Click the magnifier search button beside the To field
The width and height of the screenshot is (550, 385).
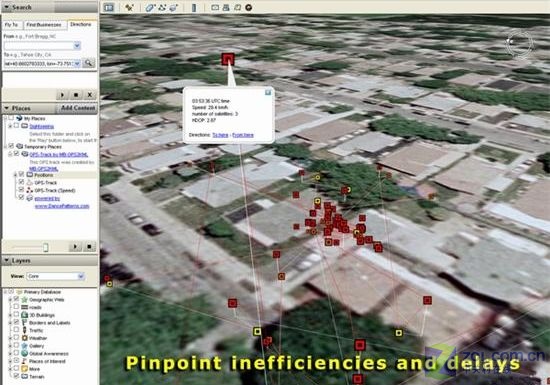pyautogui.click(x=89, y=63)
